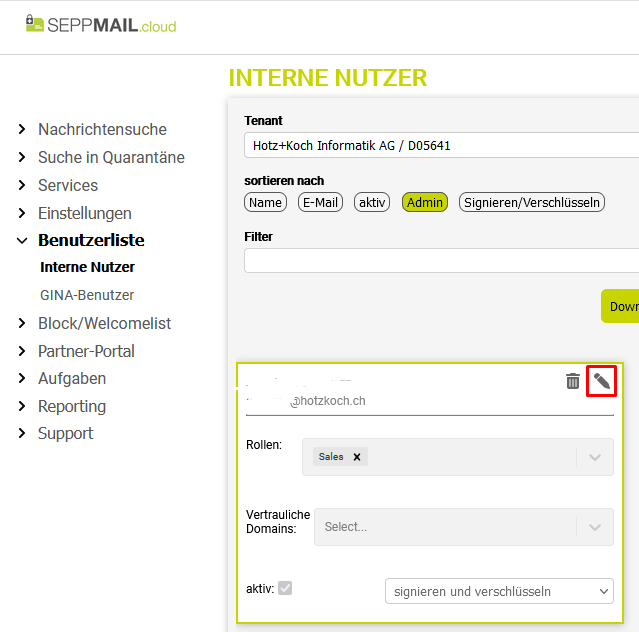
Task: Open the Rollen dropdown arrow
Action: pyautogui.click(x=595, y=457)
